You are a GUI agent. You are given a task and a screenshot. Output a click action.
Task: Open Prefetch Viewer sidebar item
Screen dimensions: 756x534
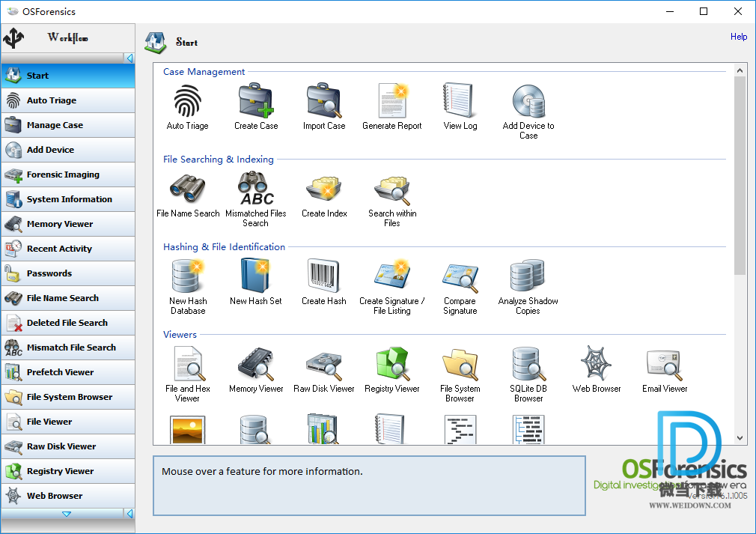click(x=68, y=372)
